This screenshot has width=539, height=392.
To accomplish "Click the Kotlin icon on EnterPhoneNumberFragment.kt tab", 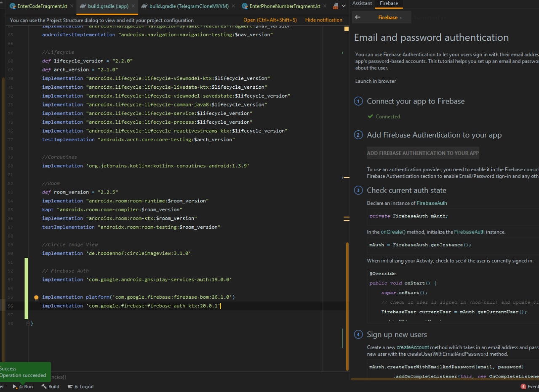I will coord(245,6).
